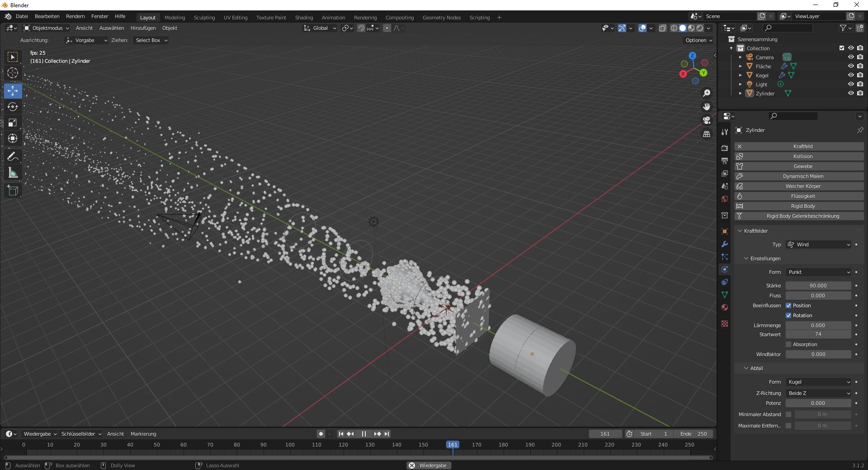Screen dimensions: 868x470
Task: Pause the animation playback
Action: [364, 434]
